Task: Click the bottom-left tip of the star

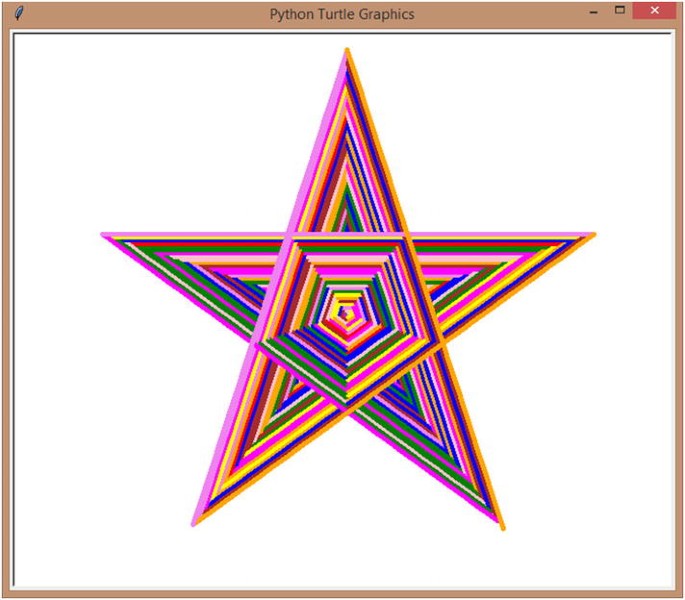Action: 195,522
